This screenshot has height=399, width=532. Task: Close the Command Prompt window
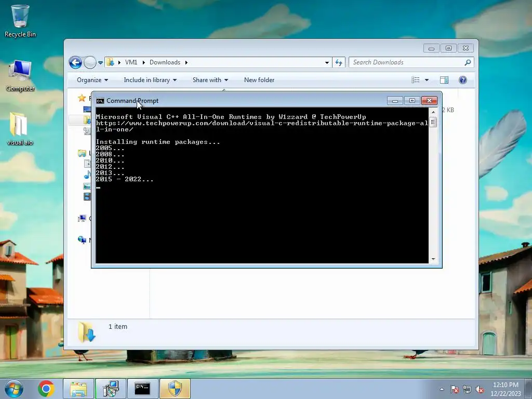pyautogui.click(x=429, y=101)
